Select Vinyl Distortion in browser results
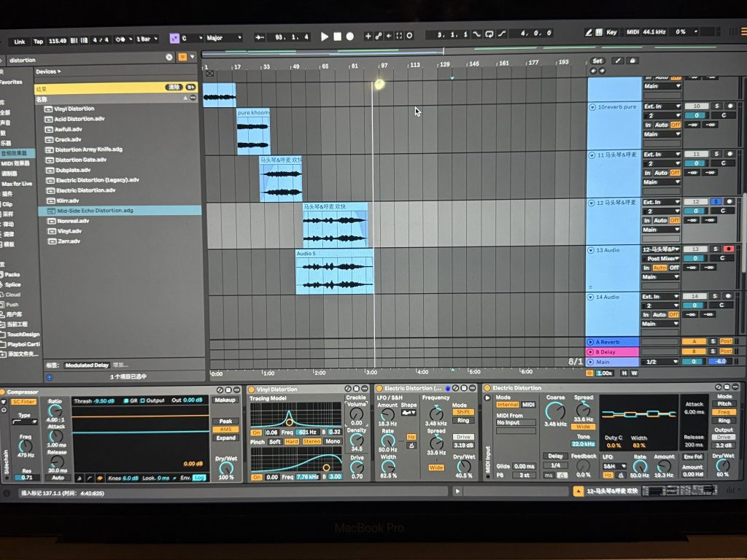Screen dimensions: 747x560 pyautogui.click(x=75, y=109)
